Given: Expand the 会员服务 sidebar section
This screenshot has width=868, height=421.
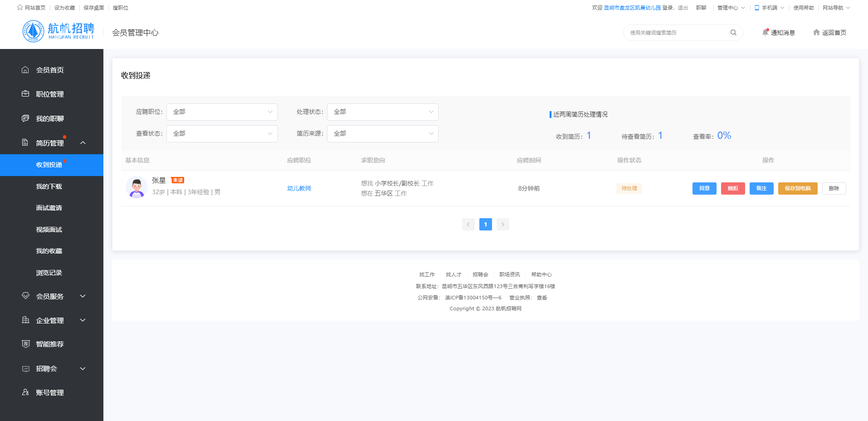Looking at the screenshot, I should 83,296.
